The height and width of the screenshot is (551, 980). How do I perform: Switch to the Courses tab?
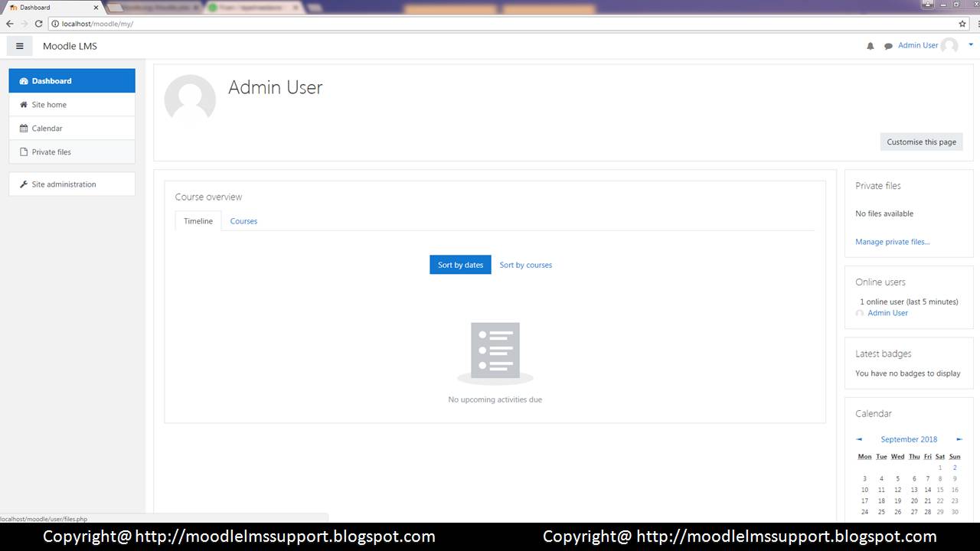click(x=243, y=220)
